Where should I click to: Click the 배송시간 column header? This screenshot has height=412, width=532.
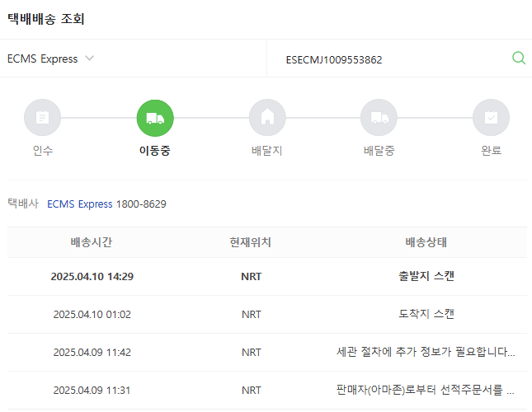[x=92, y=243]
